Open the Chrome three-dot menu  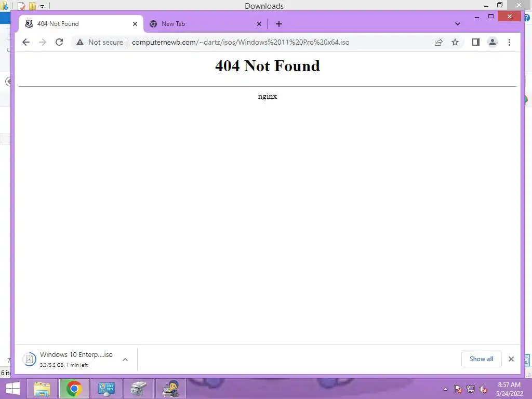(509, 42)
